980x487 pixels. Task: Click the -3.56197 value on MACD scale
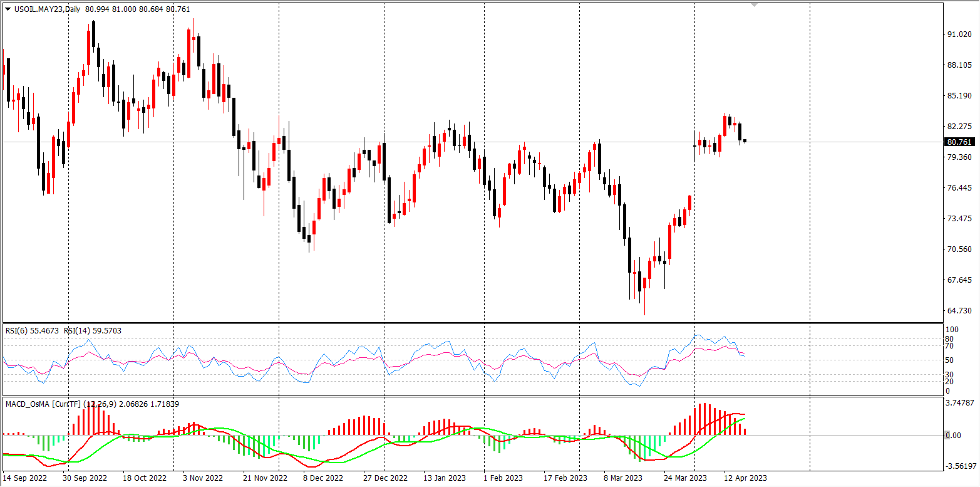[x=961, y=466]
